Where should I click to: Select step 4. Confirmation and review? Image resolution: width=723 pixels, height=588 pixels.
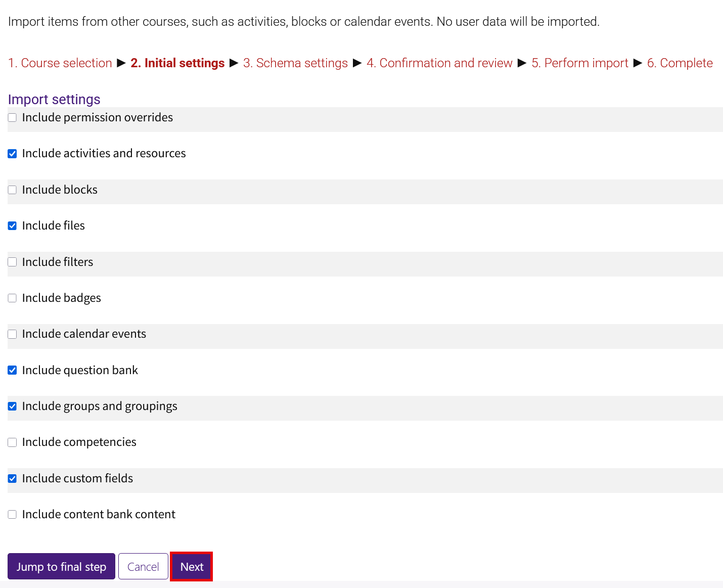(439, 63)
